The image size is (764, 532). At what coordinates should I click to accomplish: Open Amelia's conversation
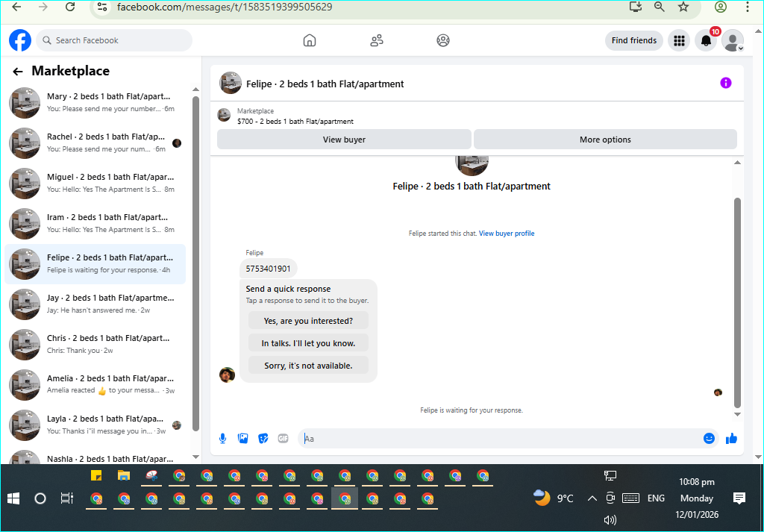95,385
